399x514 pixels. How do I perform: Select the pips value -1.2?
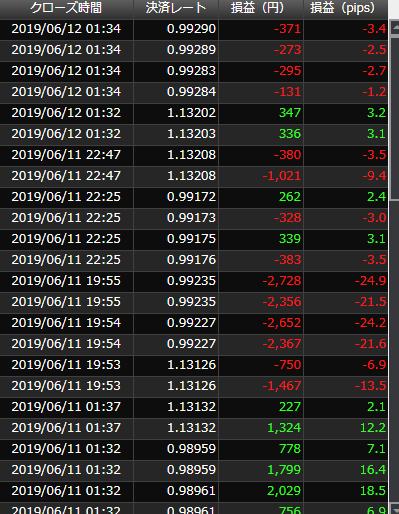[374, 92]
